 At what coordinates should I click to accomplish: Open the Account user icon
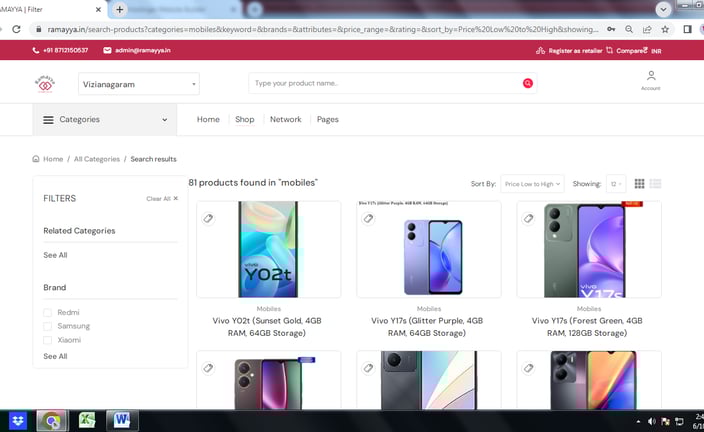tap(651, 75)
